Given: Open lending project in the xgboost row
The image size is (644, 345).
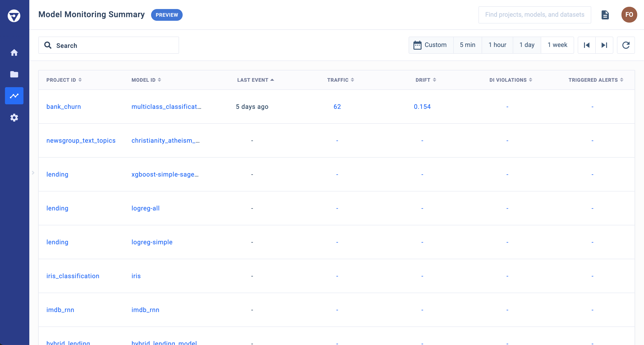Looking at the screenshot, I should (57, 174).
